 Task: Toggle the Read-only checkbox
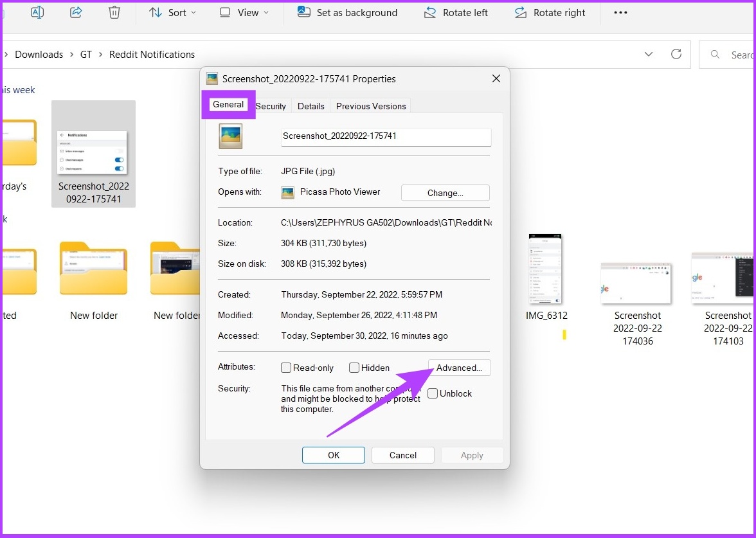click(286, 368)
